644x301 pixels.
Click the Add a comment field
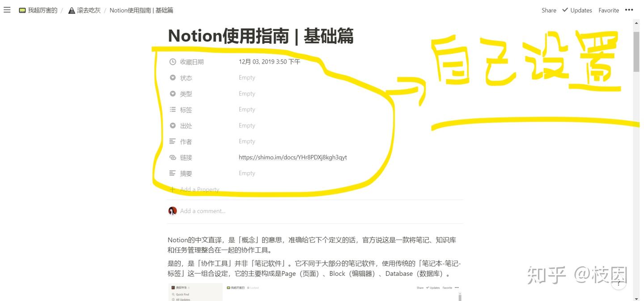pos(203,211)
